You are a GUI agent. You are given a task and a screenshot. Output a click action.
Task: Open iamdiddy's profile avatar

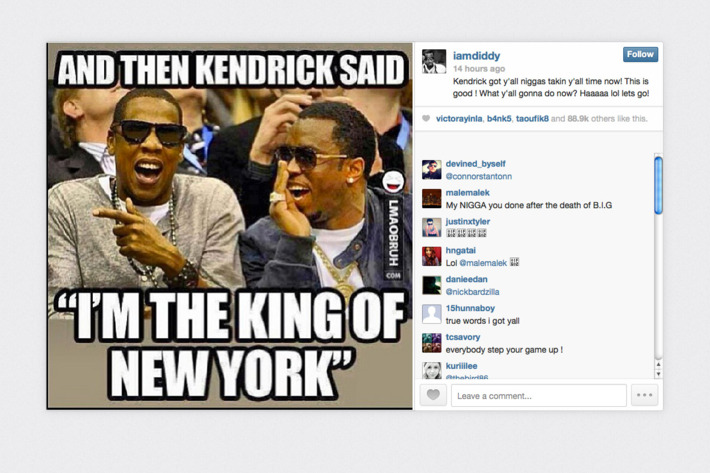click(x=434, y=61)
